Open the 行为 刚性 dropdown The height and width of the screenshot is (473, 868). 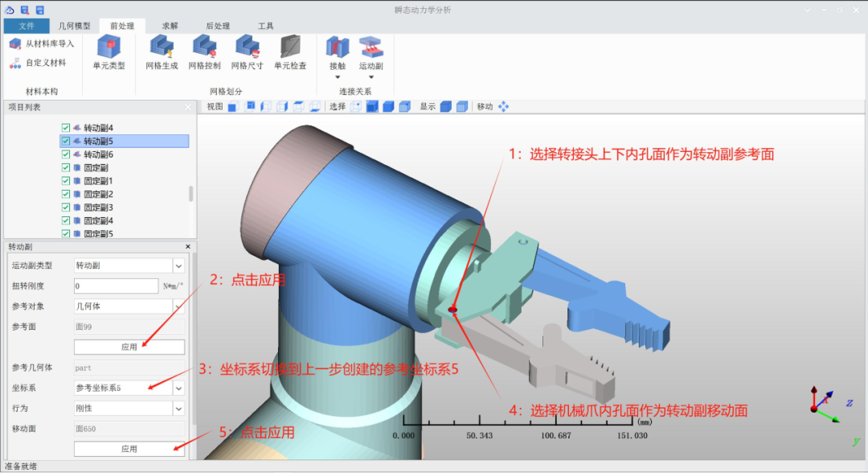pyautogui.click(x=178, y=409)
